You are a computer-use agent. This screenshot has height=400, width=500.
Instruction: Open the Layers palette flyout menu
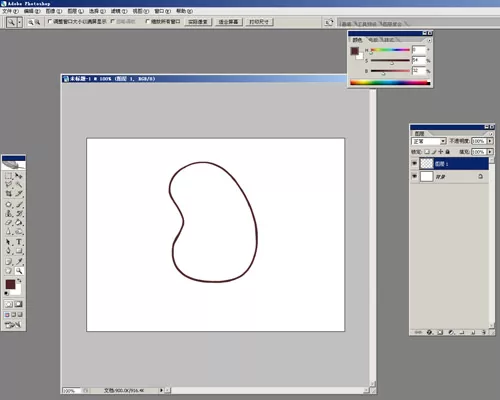pos(491,134)
